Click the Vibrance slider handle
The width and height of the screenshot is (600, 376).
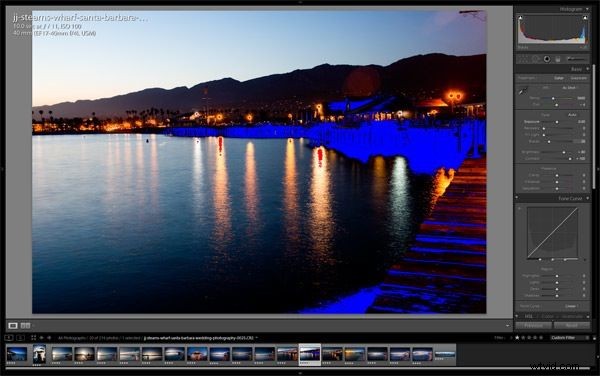coord(557,182)
